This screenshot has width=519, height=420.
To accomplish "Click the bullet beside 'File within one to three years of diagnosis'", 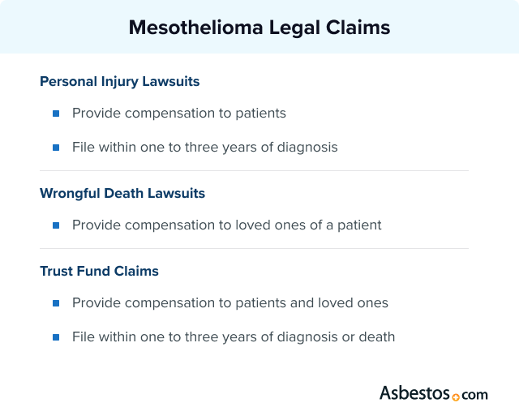I will [x=56, y=148].
